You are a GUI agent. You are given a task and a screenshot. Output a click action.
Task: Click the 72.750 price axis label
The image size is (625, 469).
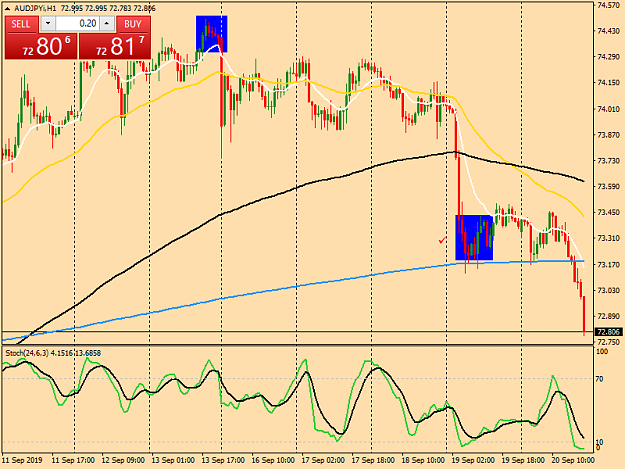pos(609,342)
